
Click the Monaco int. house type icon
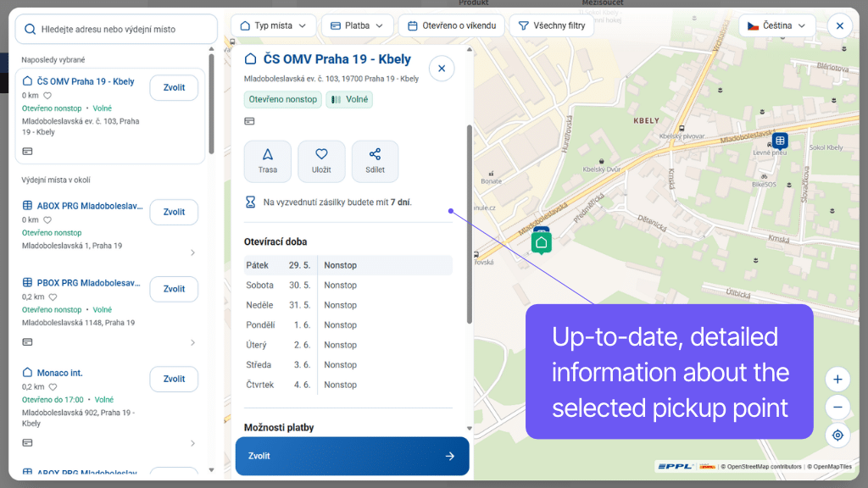coord(27,373)
